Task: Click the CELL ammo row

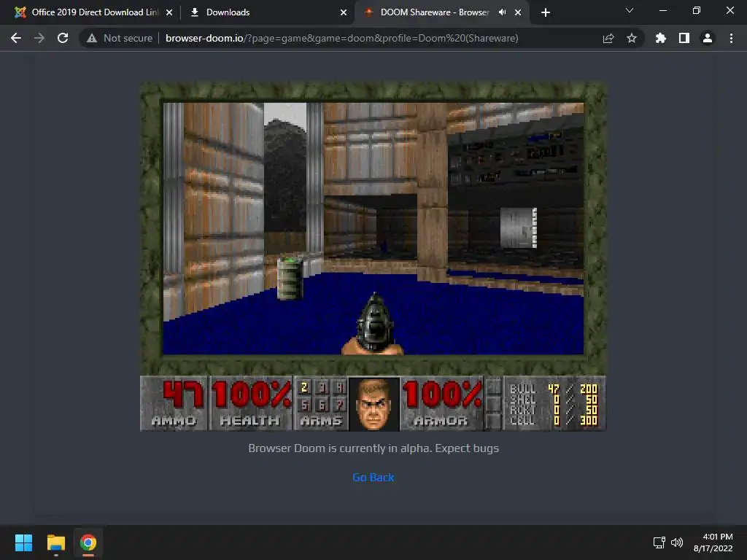Action: coord(554,421)
